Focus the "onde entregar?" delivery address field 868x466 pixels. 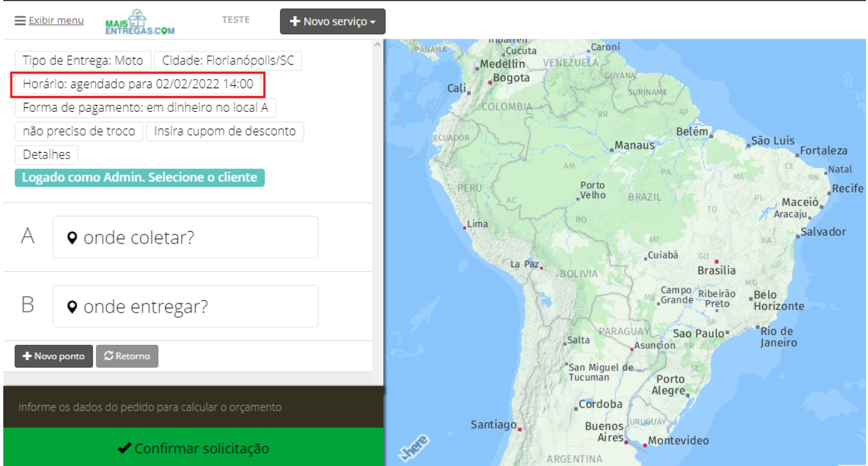(186, 306)
